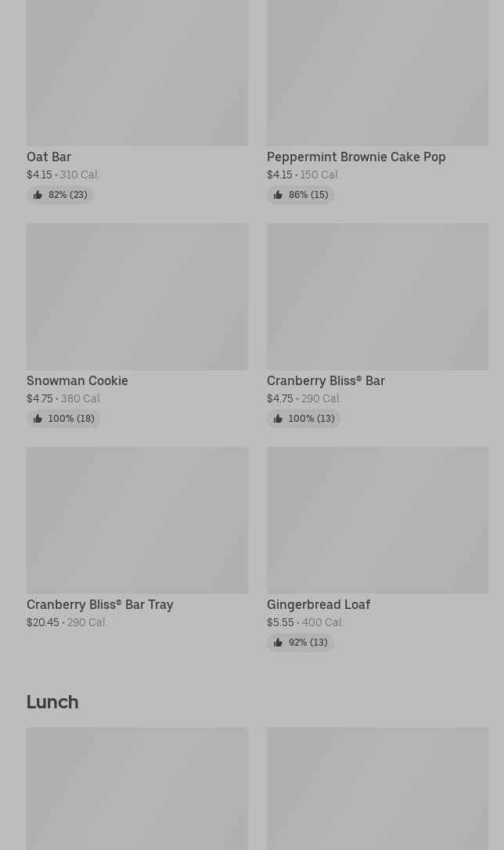The width and height of the screenshot is (504, 850).
Task: Select the Snowman Cookie product image
Action: (x=137, y=296)
